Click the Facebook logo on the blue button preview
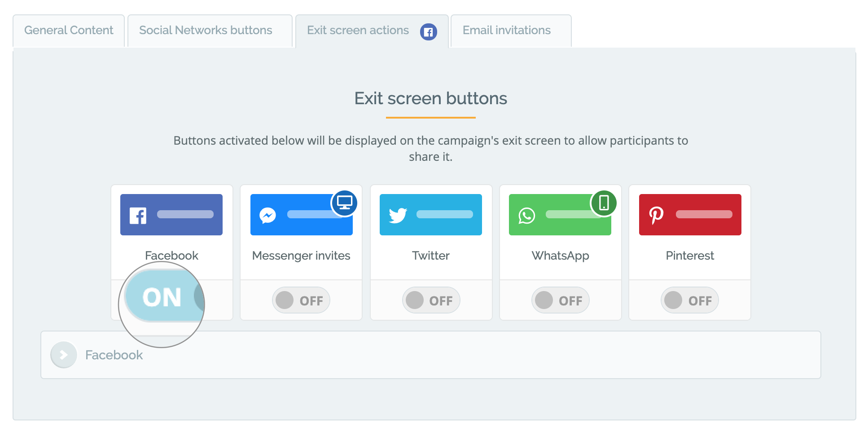Viewport: 868px width, 433px height. (138, 216)
